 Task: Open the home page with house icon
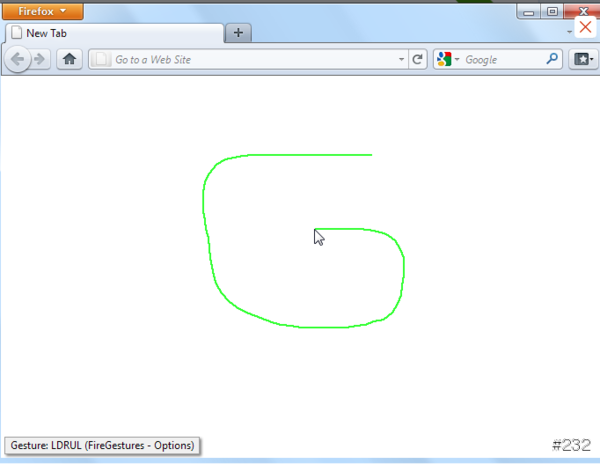click(x=69, y=59)
